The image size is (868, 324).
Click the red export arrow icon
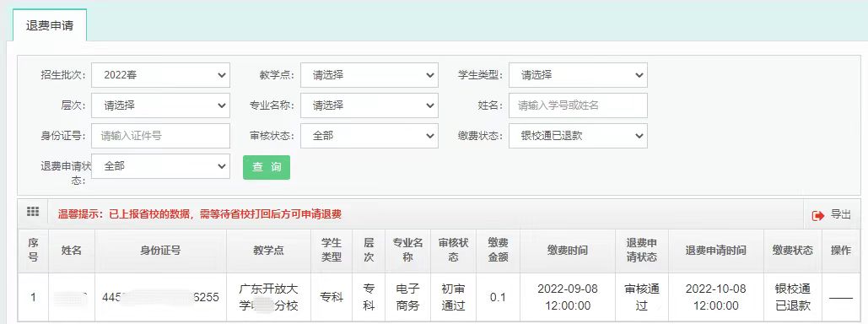tap(818, 215)
